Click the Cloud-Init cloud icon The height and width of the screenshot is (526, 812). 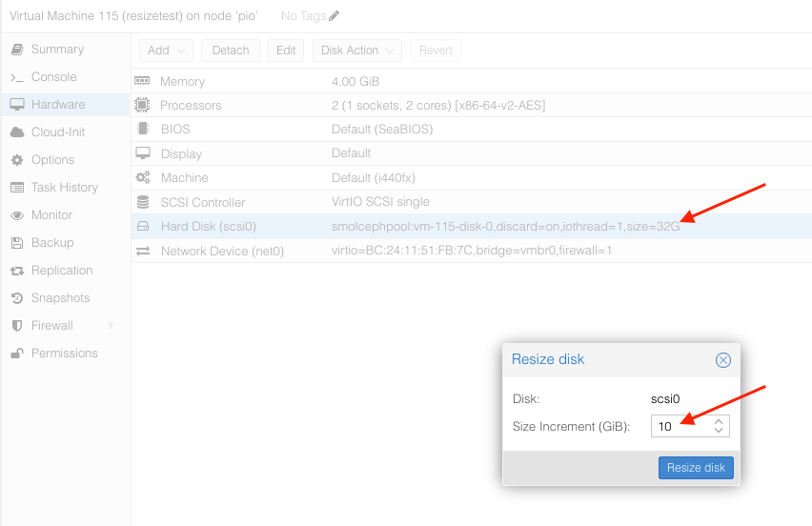(x=17, y=132)
